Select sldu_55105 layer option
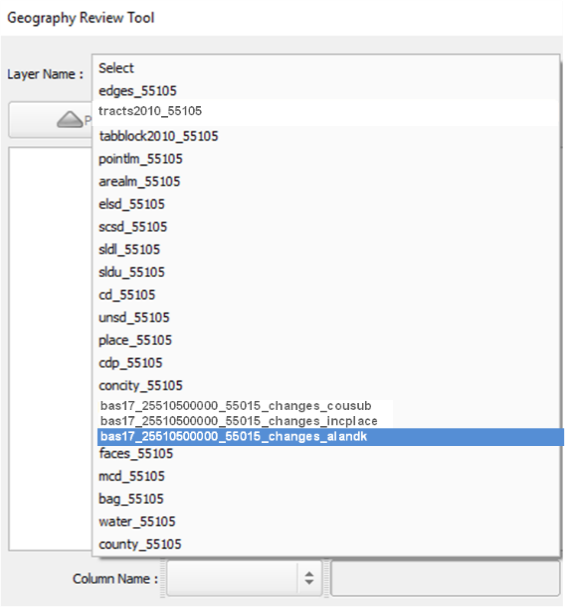The width and height of the screenshot is (565, 607). [326, 272]
